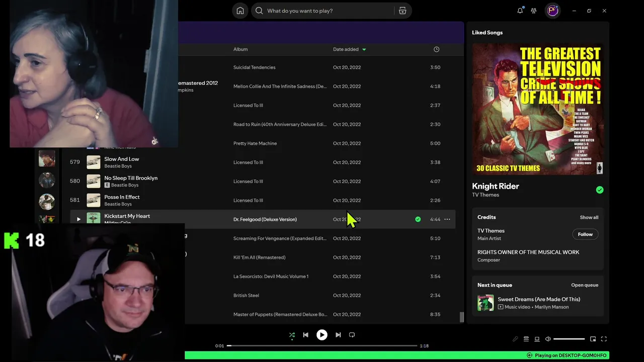
Task: Open more options for Kickstart My Heart
Action: pos(447,219)
